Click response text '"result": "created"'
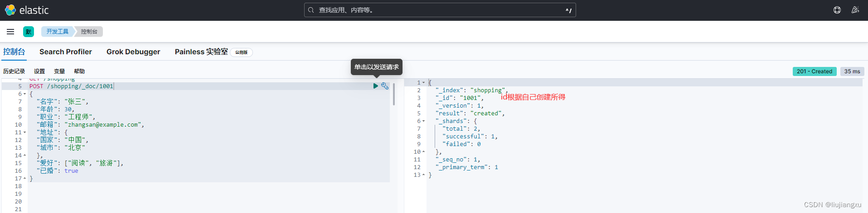 click(469, 114)
